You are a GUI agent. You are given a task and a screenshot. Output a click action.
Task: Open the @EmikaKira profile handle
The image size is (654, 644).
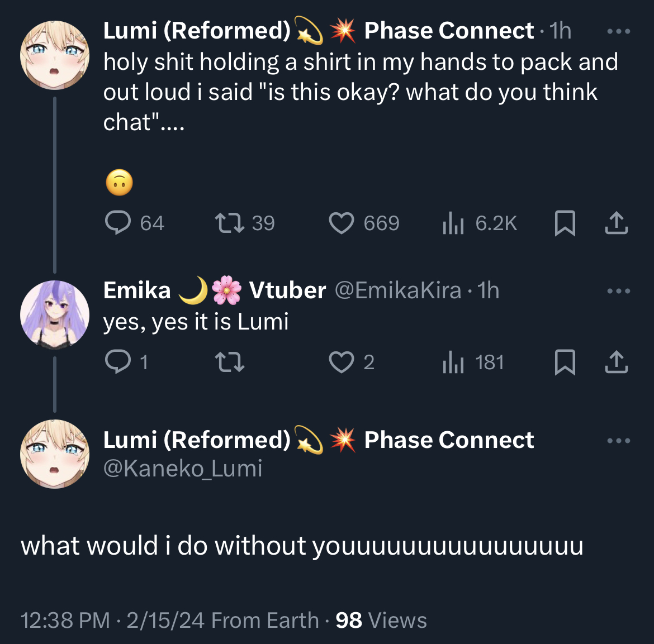click(397, 290)
